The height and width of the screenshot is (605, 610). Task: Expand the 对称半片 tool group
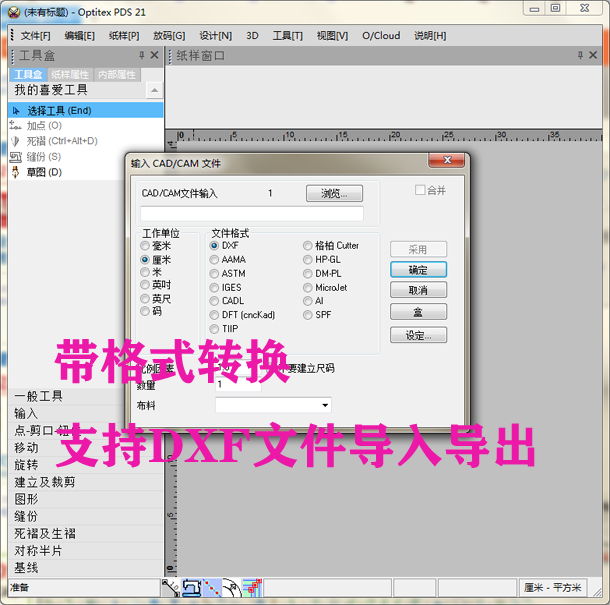[x=85, y=551]
